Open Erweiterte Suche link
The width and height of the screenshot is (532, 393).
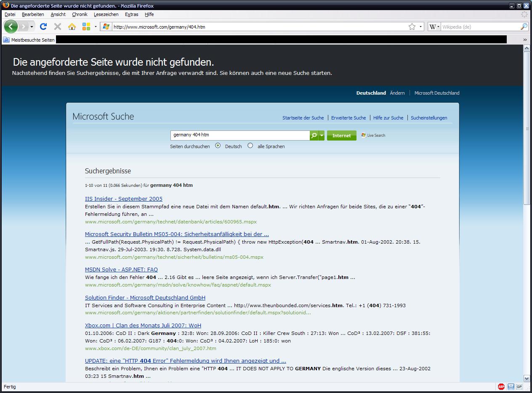[x=348, y=118]
